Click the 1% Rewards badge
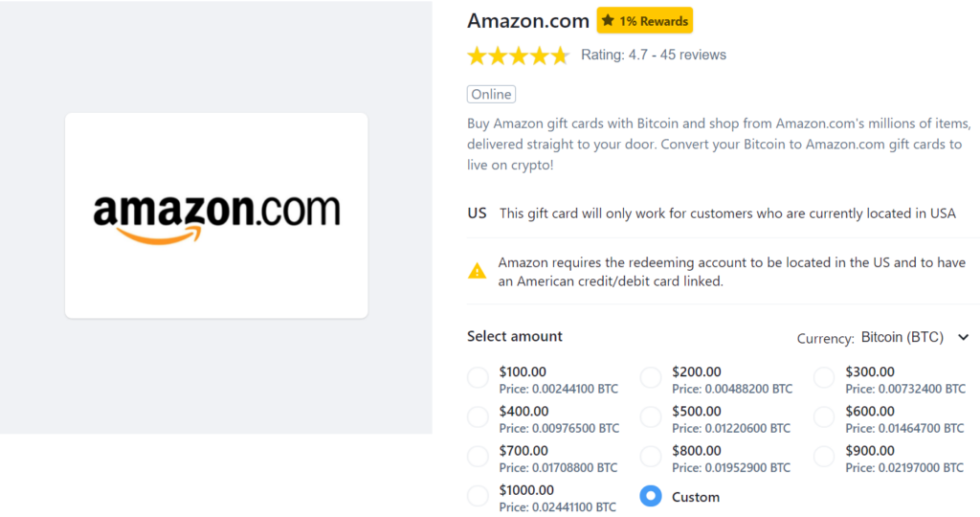 [644, 21]
